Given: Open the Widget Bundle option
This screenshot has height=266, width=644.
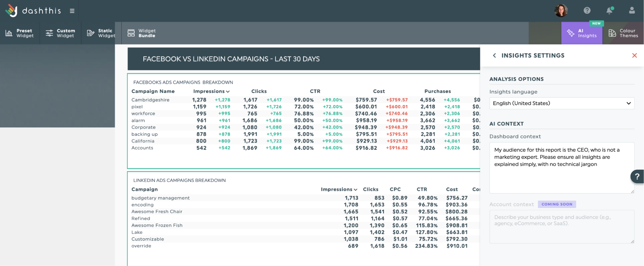Looking at the screenshot, I should point(142,33).
